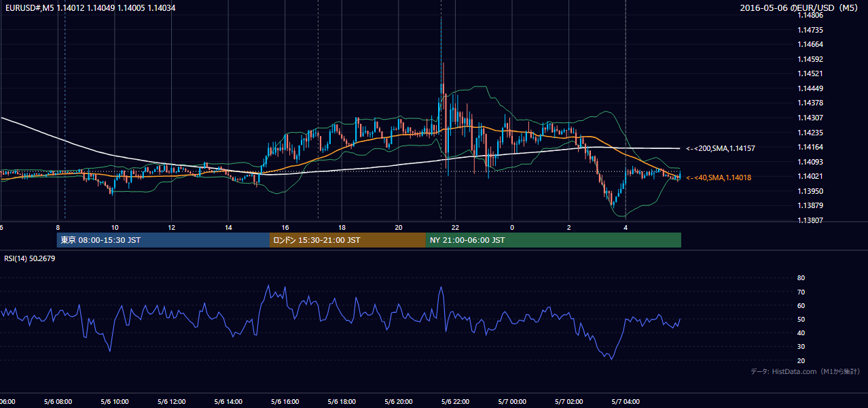Click price axis value 1.14093

810,162
